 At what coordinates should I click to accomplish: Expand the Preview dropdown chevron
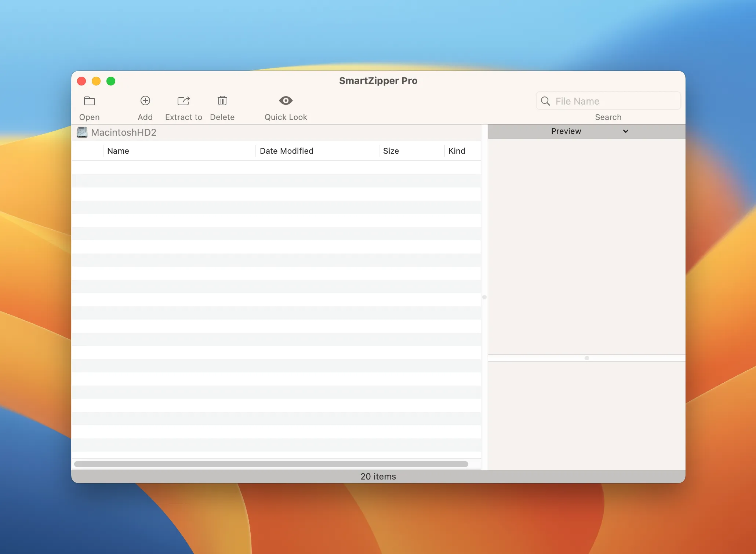coord(626,131)
